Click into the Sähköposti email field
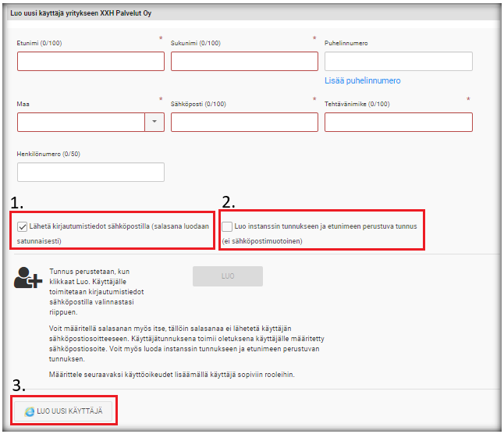This screenshot has height=434, width=504. 244,122
